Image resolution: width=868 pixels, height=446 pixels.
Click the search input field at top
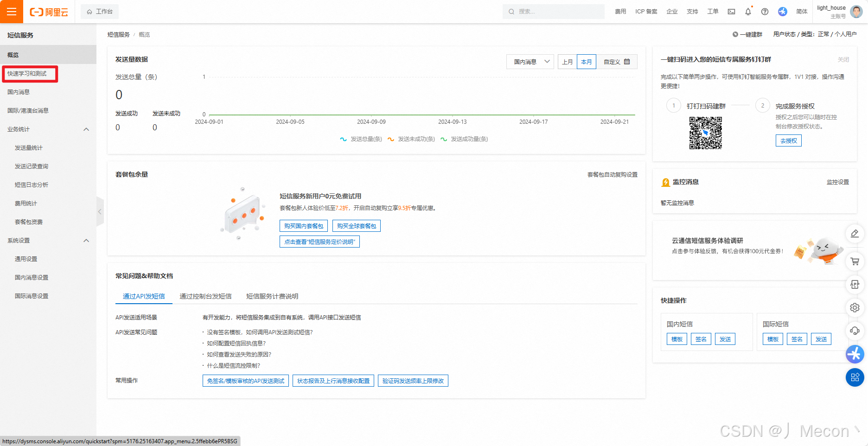click(553, 11)
